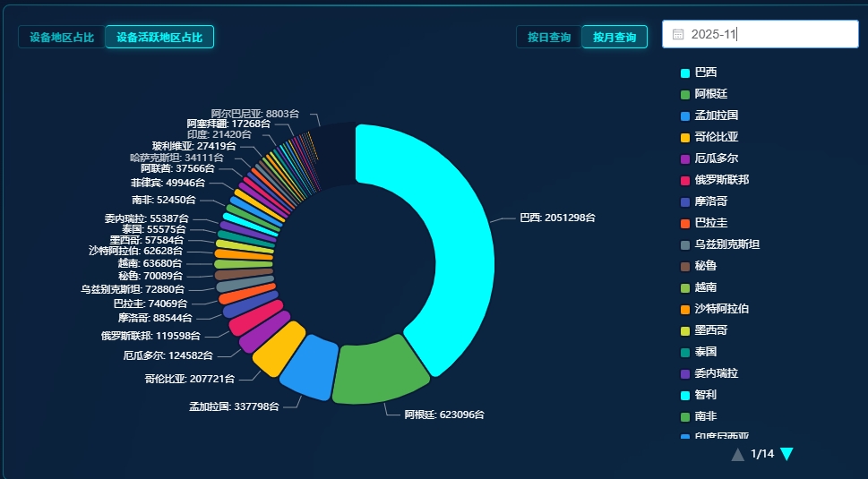Click the calendar icon in date field
Screen dimensions: 868x479
pos(678,34)
